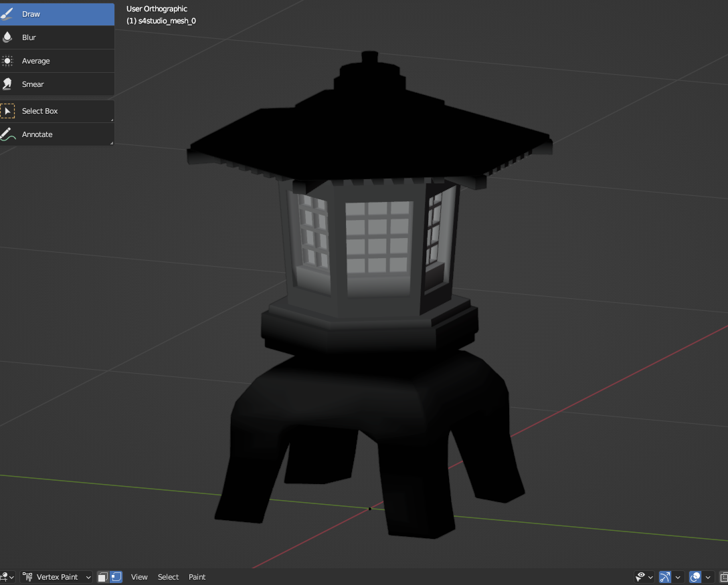728x585 pixels.
Task: Toggle face selection masking
Action: pyautogui.click(x=103, y=577)
